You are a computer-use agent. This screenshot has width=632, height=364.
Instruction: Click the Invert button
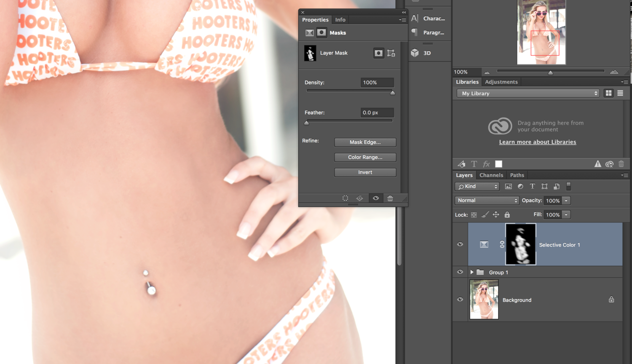(365, 172)
